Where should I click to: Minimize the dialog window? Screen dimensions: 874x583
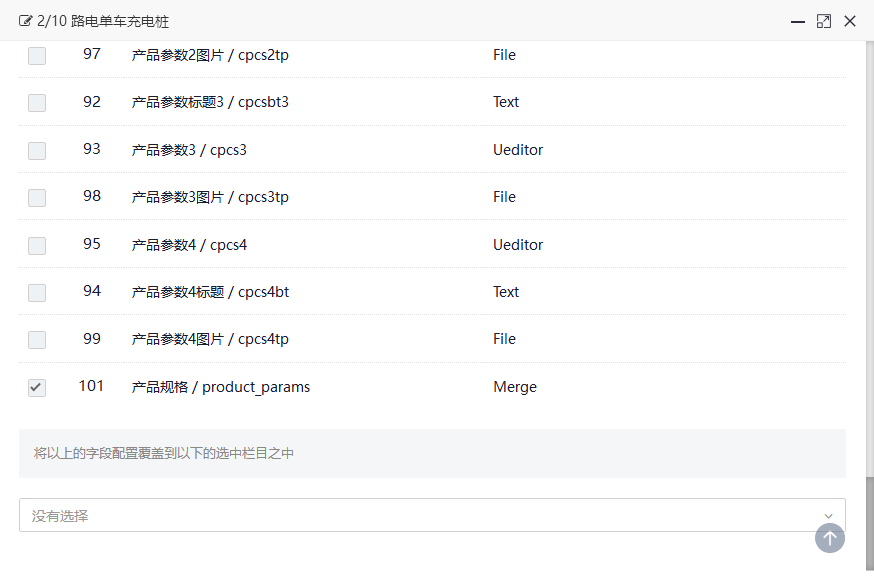[x=798, y=21]
